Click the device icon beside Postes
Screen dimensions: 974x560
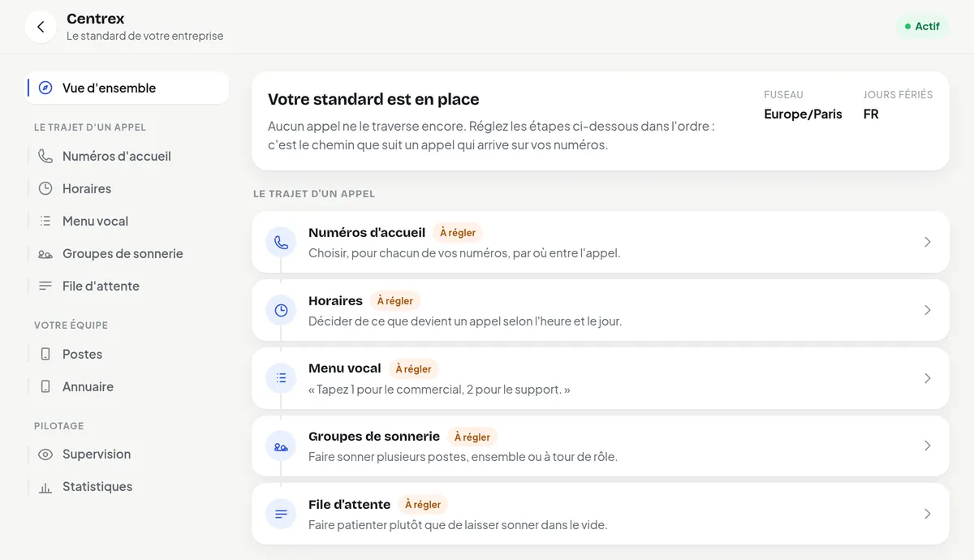coord(45,354)
